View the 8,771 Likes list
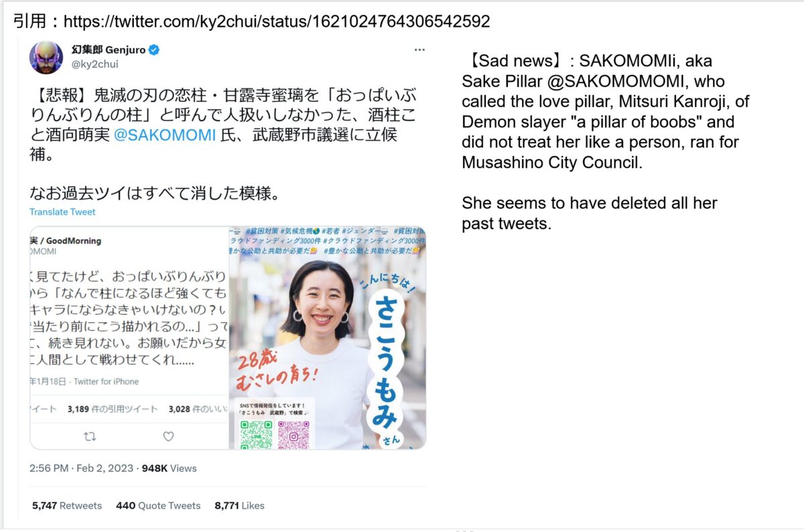804x532 pixels. [239, 506]
